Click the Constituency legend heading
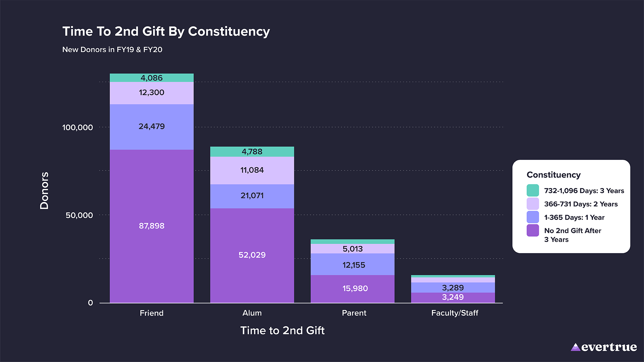The image size is (644, 362). [553, 175]
